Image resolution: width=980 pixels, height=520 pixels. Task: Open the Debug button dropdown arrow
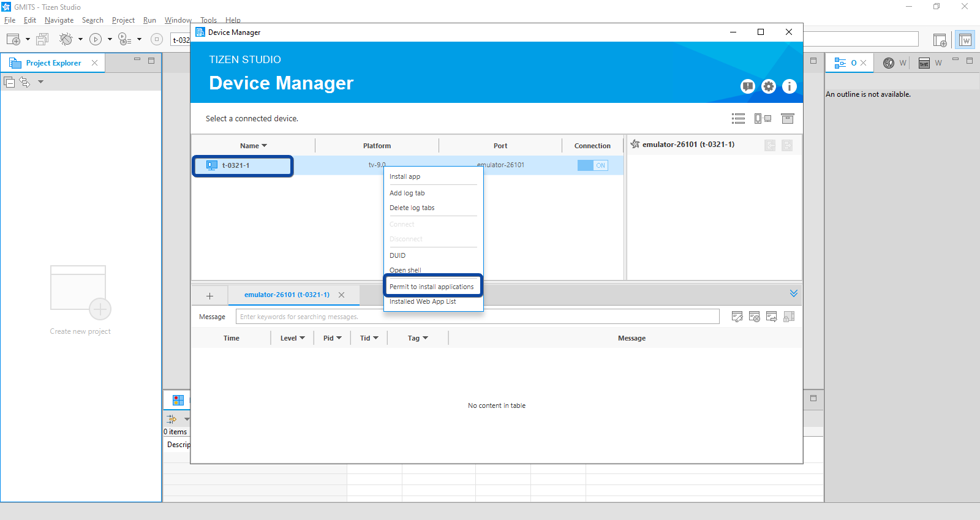(80, 39)
